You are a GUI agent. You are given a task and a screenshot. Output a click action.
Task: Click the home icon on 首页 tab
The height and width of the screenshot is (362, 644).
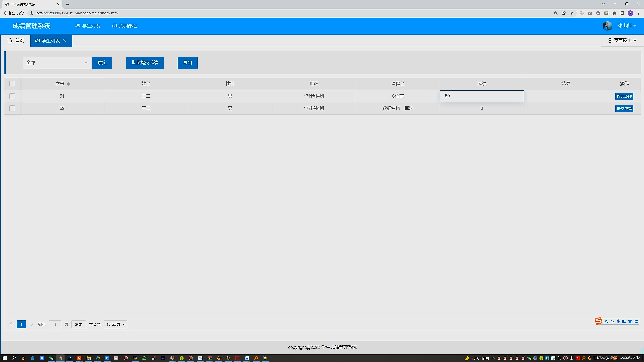tap(10, 40)
